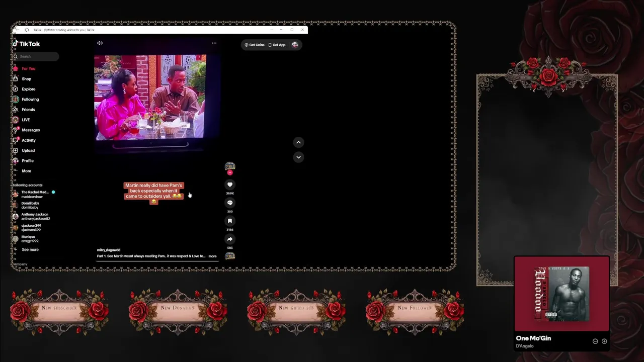Share the video with the arrow icon
This screenshot has width=644, height=362.
(230, 239)
